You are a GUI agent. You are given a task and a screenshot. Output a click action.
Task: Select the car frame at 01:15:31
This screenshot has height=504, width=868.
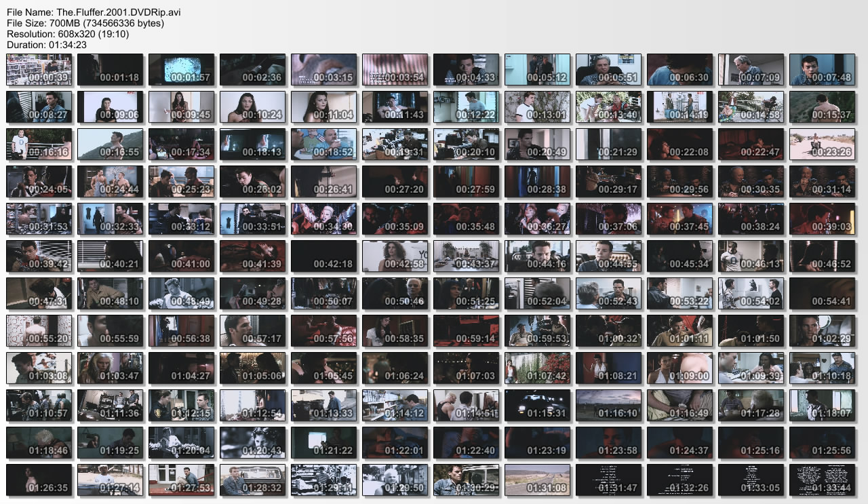tap(537, 406)
